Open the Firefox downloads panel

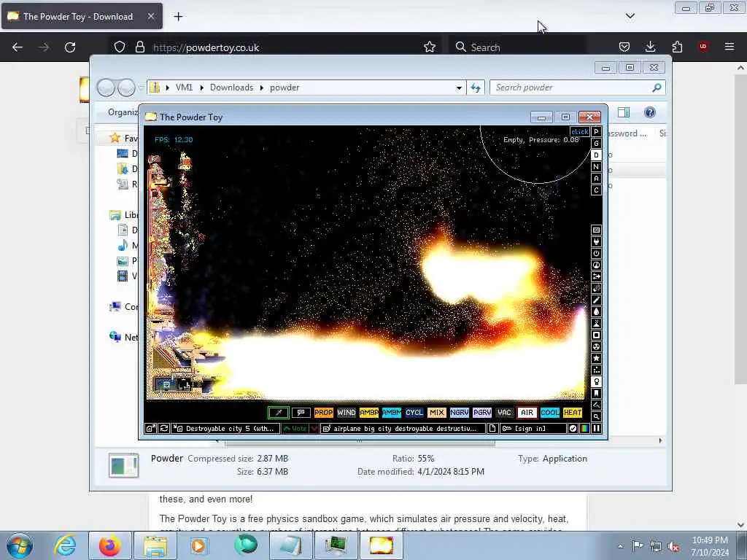pyautogui.click(x=650, y=47)
